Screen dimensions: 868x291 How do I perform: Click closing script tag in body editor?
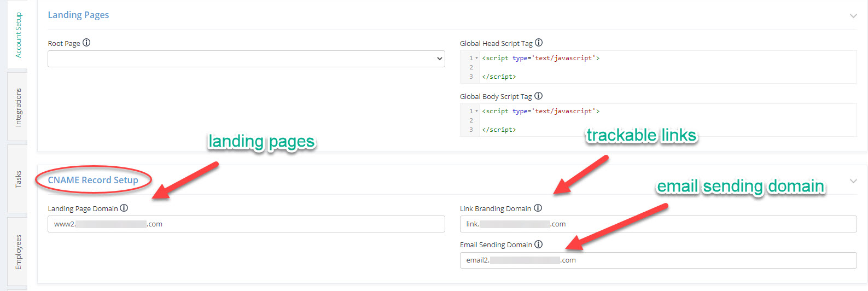499,130
